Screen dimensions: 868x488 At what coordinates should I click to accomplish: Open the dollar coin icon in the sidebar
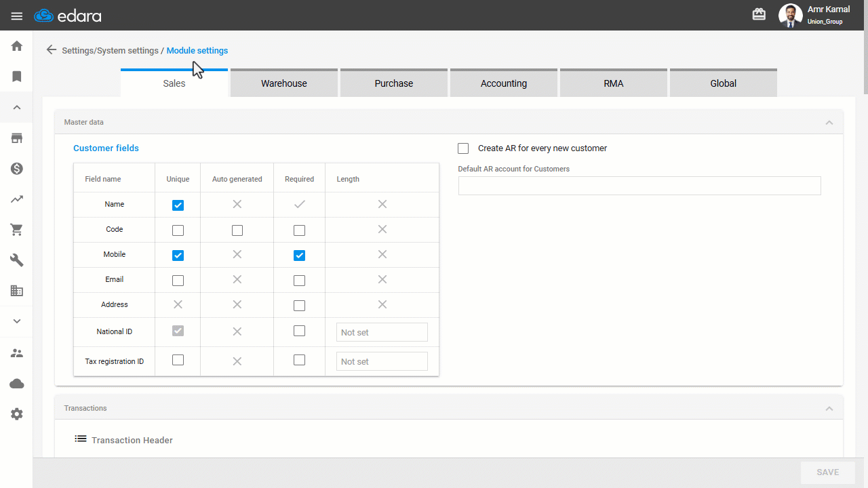[17, 169]
